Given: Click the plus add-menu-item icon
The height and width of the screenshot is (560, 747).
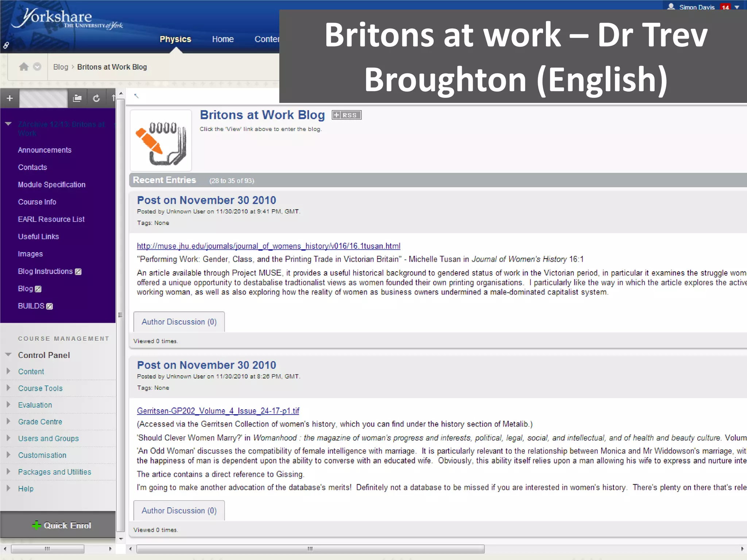Looking at the screenshot, I should tap(10, 98).
